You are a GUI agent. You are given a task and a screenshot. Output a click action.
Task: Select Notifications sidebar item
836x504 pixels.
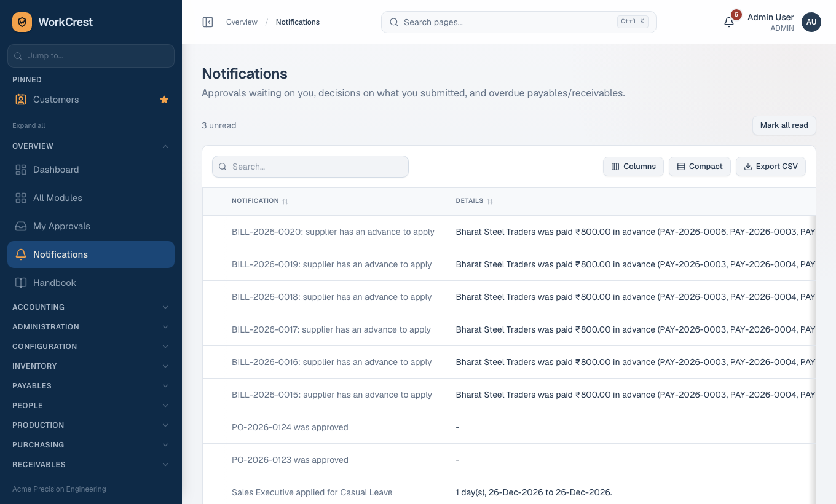(x=91, y=254)
